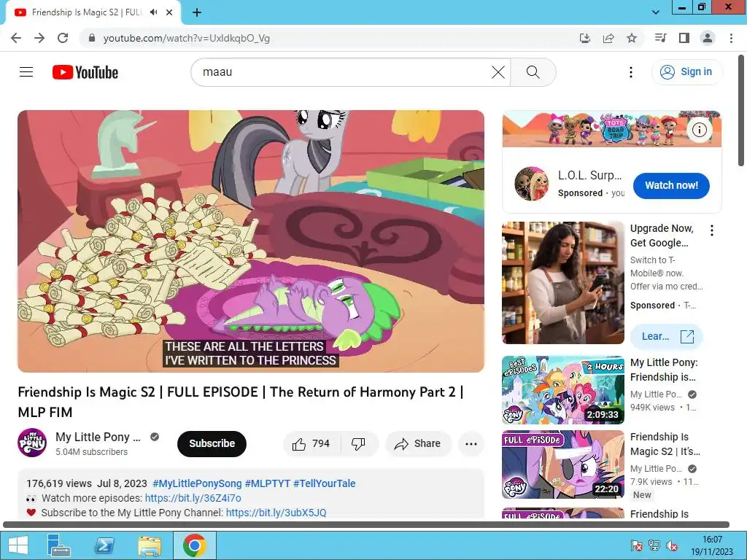Click the network tray icon
Viewport: 747px width, 560px height.
tap(654, 545)
